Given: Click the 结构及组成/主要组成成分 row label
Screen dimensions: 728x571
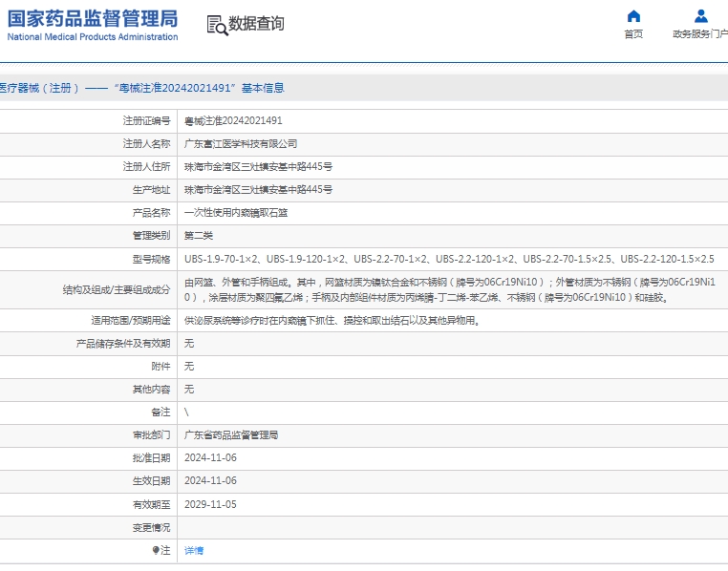Looking at the screenshot, I should pos(117,290).
